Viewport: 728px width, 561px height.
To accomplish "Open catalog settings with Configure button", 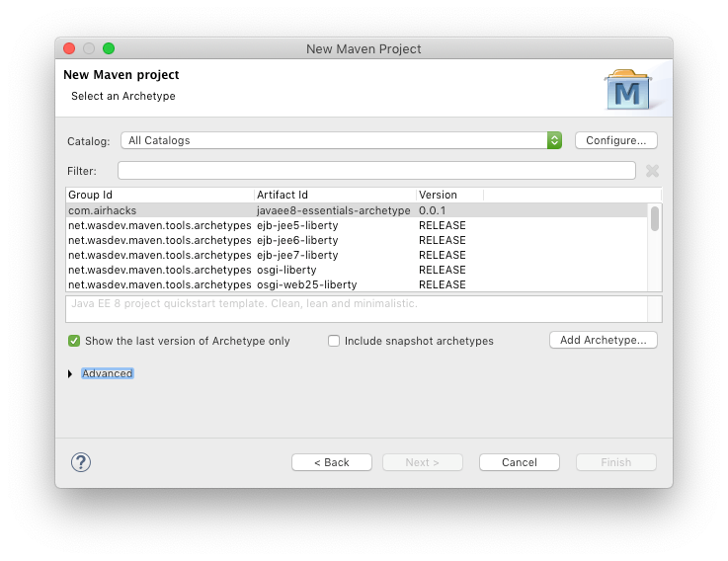I will [x=615, y=140].
